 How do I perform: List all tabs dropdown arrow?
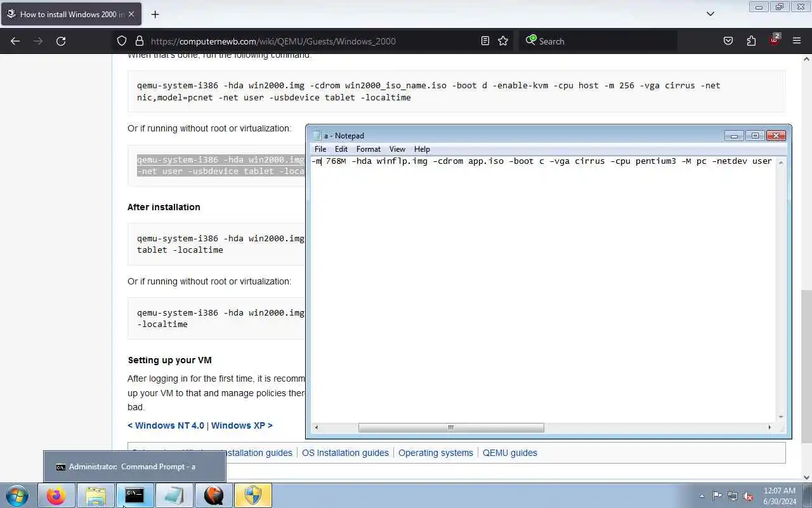coord(710,14)
